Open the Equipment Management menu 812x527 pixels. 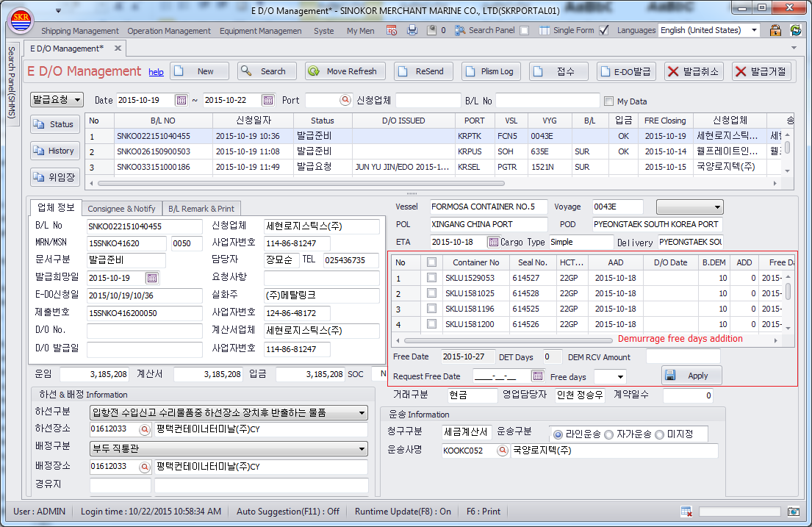pyautogui.click(x=260, y=31)
